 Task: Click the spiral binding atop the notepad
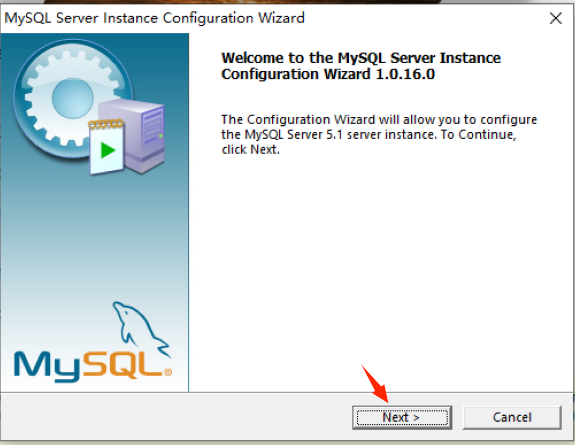coord(106,124)
